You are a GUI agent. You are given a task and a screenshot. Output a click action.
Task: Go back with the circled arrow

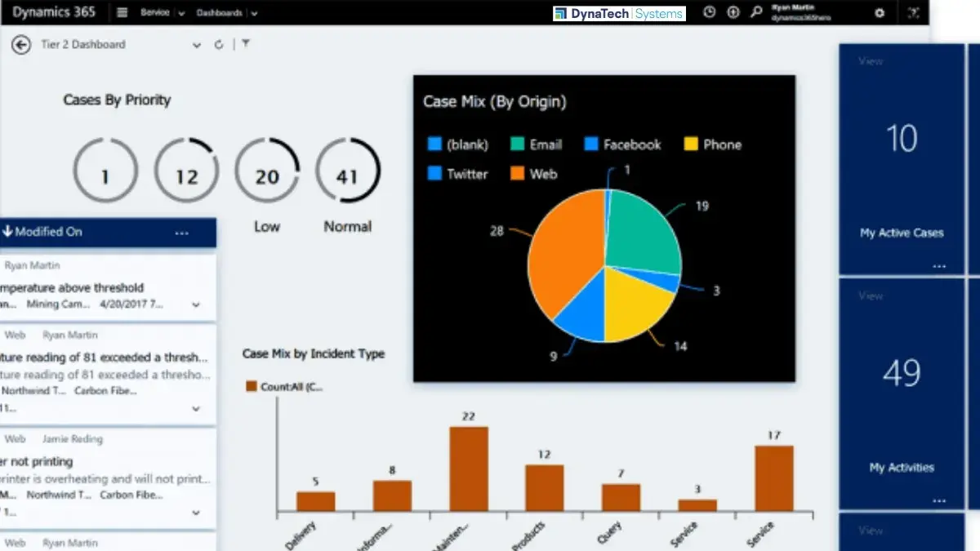point(21,45)
